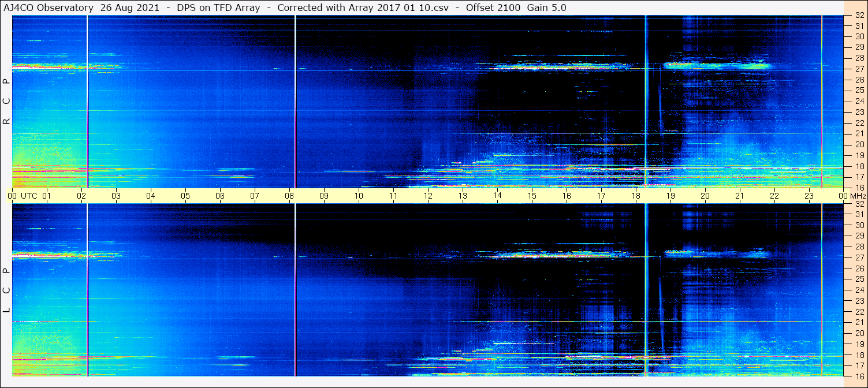Select the 14 hour time axis marker
This screenshot has height=388, width=868.
click(497, 196)
